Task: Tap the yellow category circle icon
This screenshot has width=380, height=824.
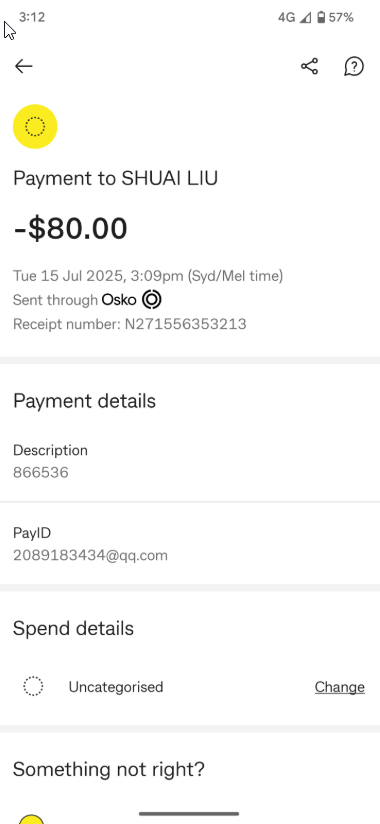Action: pyautogui.click(x=35, y=127)
